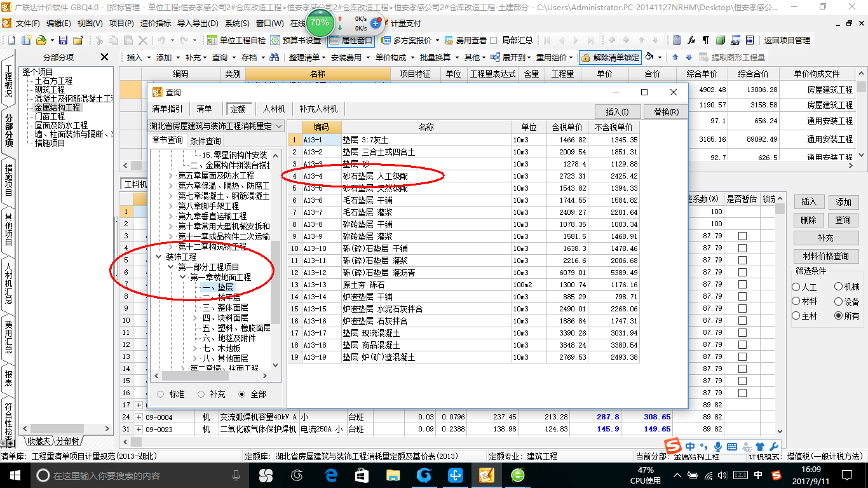Click 添加 button on right panel
Viewport: 868px width, 488px height.
click(843, 202)
